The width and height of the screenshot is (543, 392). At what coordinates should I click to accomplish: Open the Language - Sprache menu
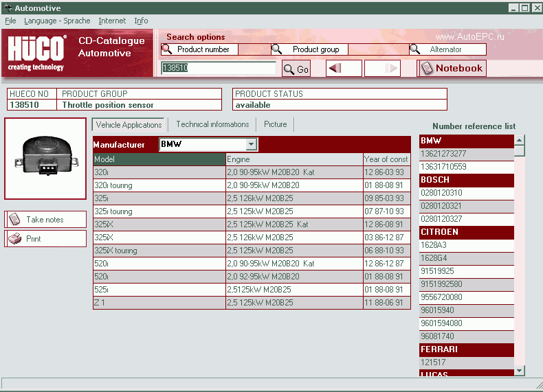click(x=57, y=21)
